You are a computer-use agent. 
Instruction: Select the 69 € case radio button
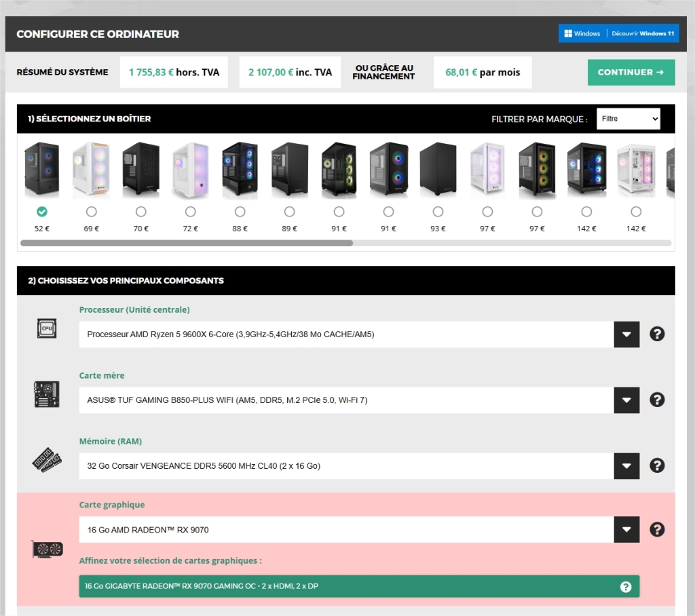coord(92,212)
